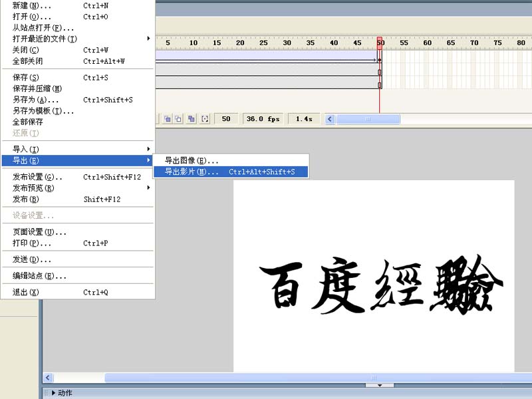The image size is (532, 399).
Task: Select 关闭(C) in the file menu
Action: coord(78,50)
